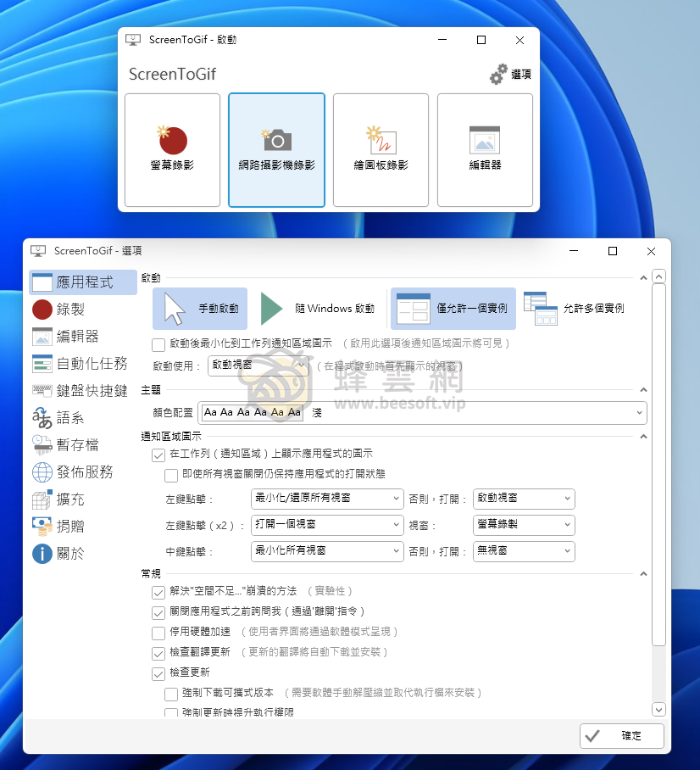Open the 捐贈 section
The width and height of the screenshot is (700, 770).
click(83, 527)
